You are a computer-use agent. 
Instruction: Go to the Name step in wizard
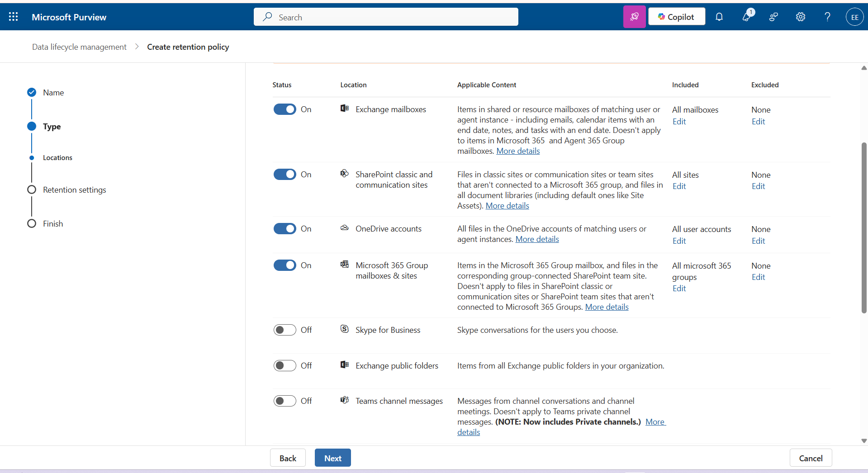pos(53,93)
